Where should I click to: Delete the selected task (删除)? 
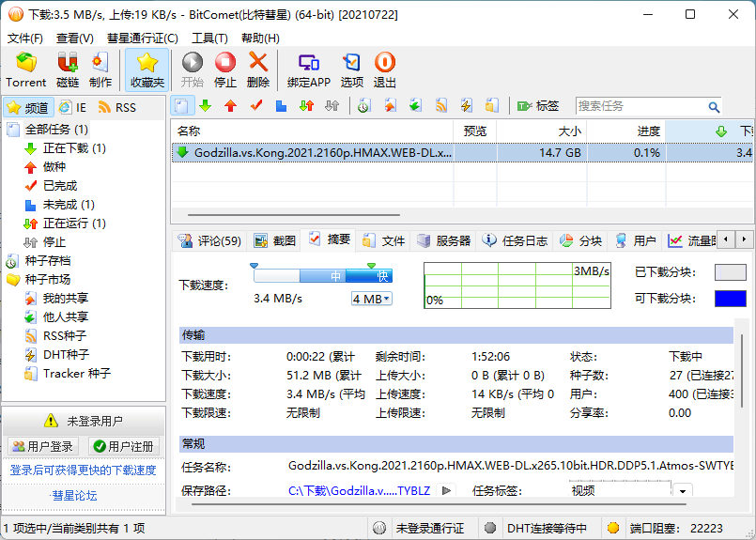[258, 69]
